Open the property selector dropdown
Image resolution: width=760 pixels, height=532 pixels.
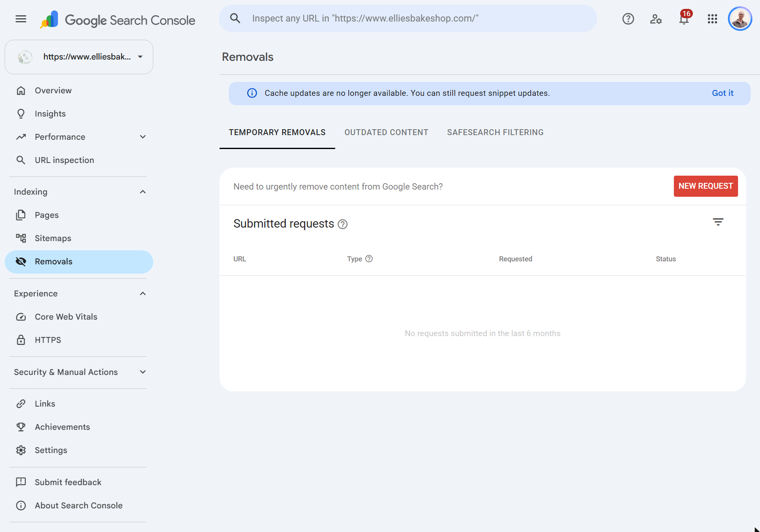click(79, 57)
